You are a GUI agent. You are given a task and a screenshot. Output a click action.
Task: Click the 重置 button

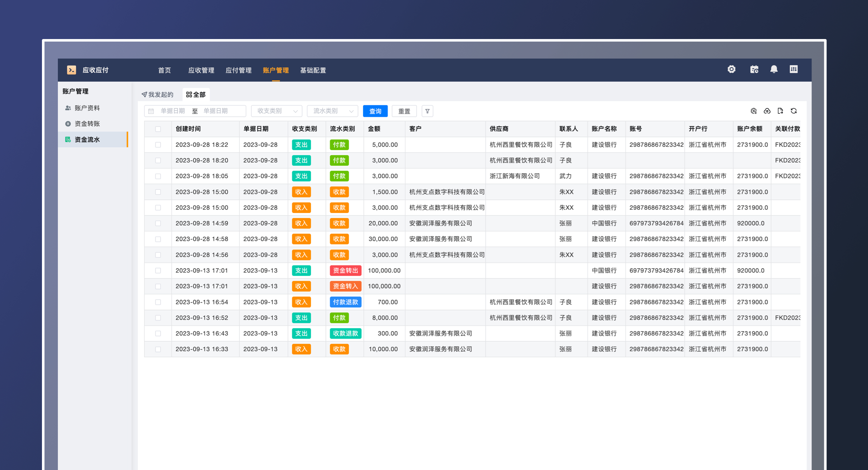coord(404,111)
